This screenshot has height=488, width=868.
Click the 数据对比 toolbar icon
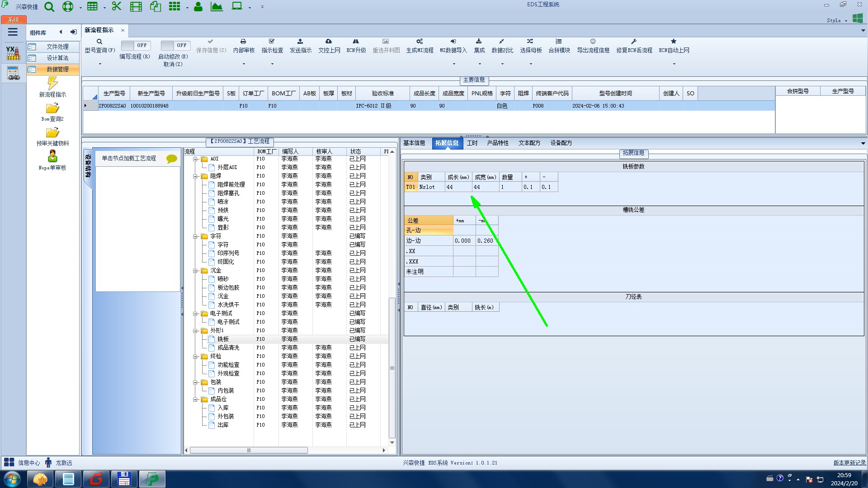502,42
